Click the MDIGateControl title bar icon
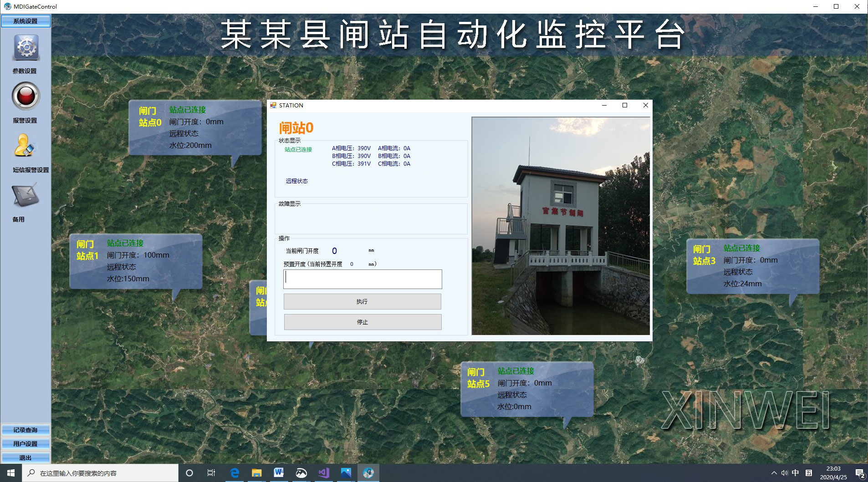 [8, 6]
